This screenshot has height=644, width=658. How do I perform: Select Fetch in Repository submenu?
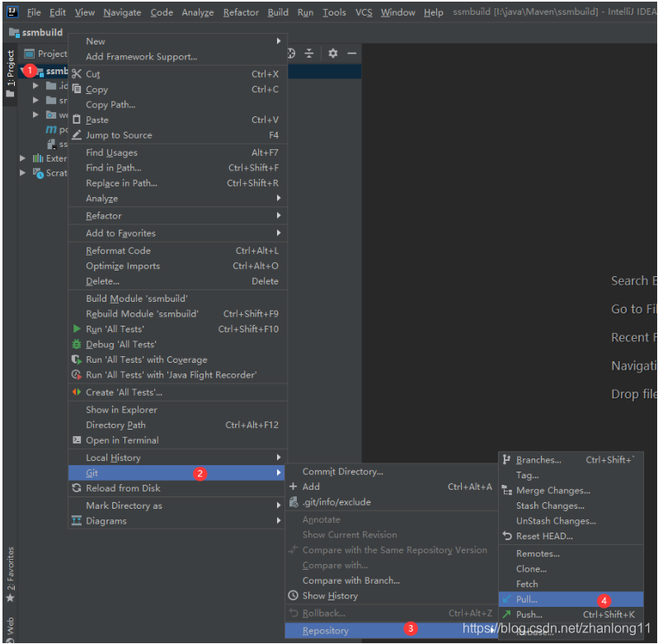click(571, 584)
